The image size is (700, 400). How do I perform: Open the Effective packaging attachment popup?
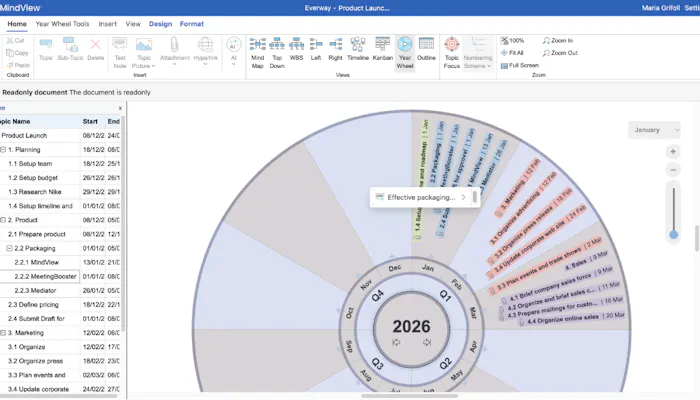pos(421,197)
